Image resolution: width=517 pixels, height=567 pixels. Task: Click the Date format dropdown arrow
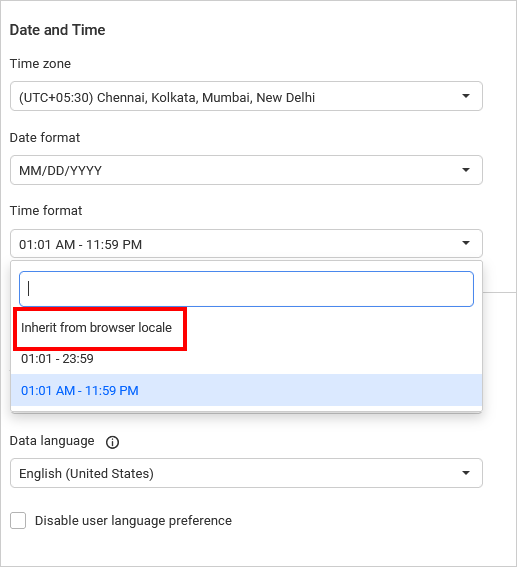[466, 170]
